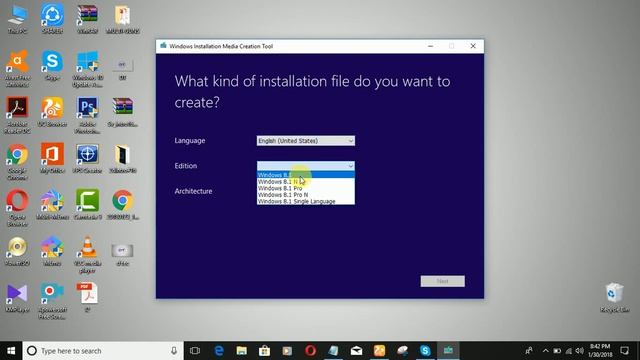The height and width of the screenshot is (360, 640).
Task: Open the network status tray icon
Action: 569,351
